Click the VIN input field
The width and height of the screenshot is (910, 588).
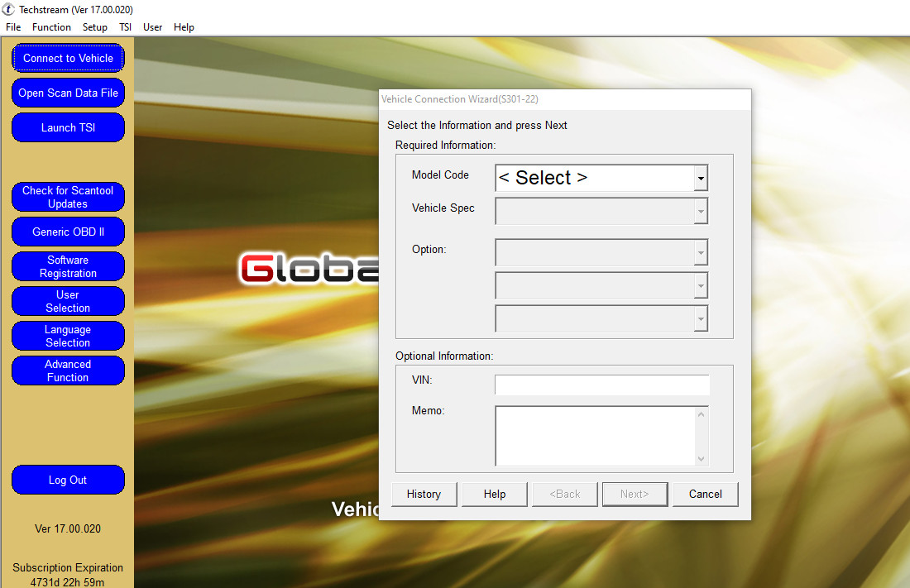601,385
